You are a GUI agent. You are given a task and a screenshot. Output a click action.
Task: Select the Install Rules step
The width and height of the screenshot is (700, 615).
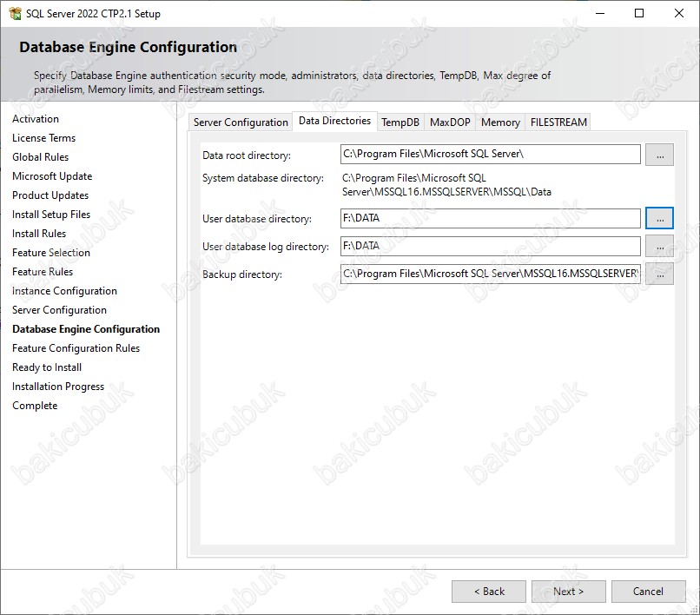point(39,234)
